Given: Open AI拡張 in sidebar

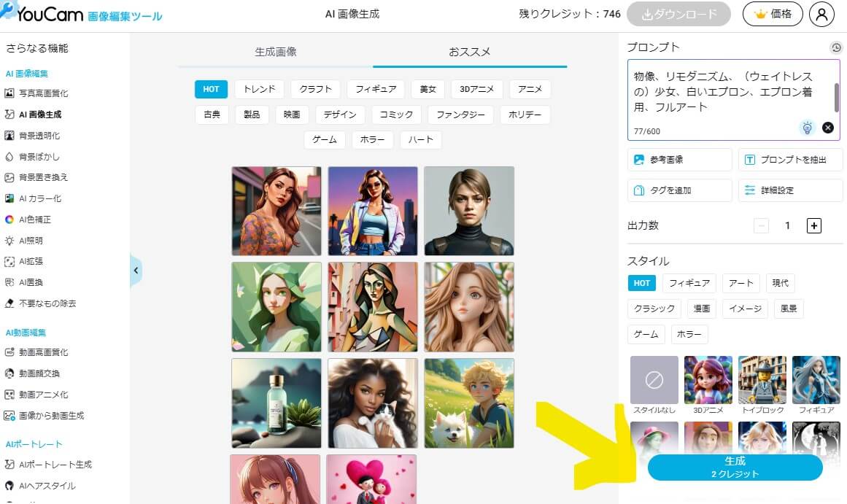Looking at the screenshot, I should [24, 261].
